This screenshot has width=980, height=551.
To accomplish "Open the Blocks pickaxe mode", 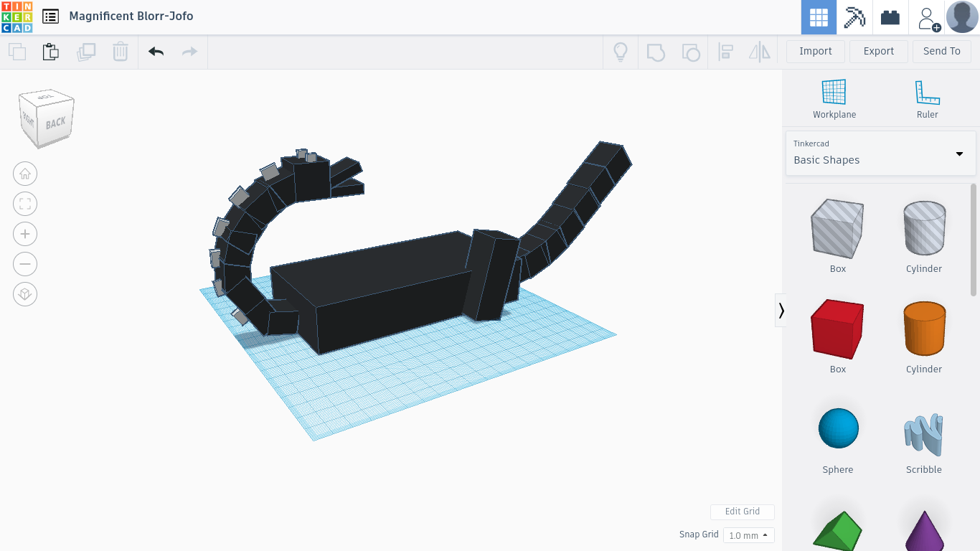I will tap(854, 17).
